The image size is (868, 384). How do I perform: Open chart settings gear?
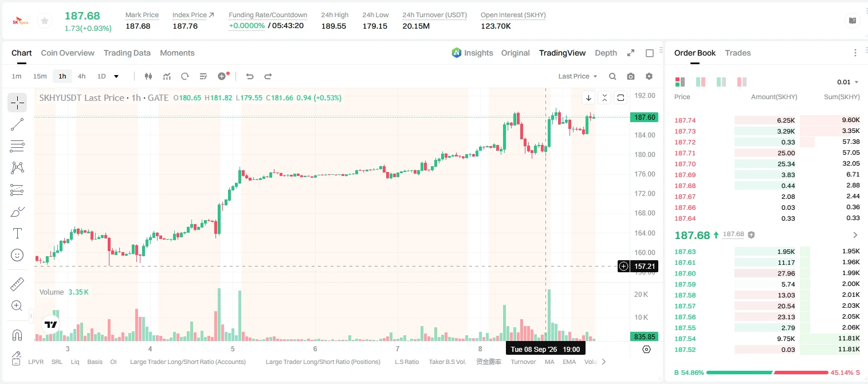coord(649,76)
